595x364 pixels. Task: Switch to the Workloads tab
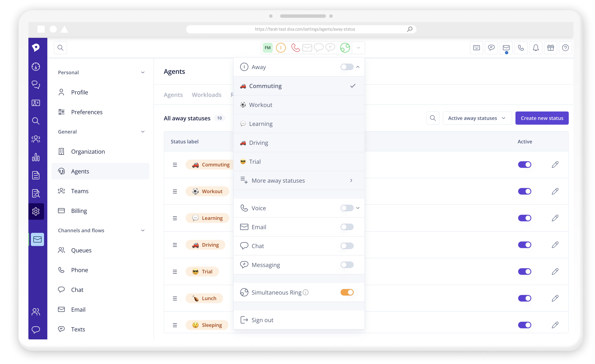point(206,95)
